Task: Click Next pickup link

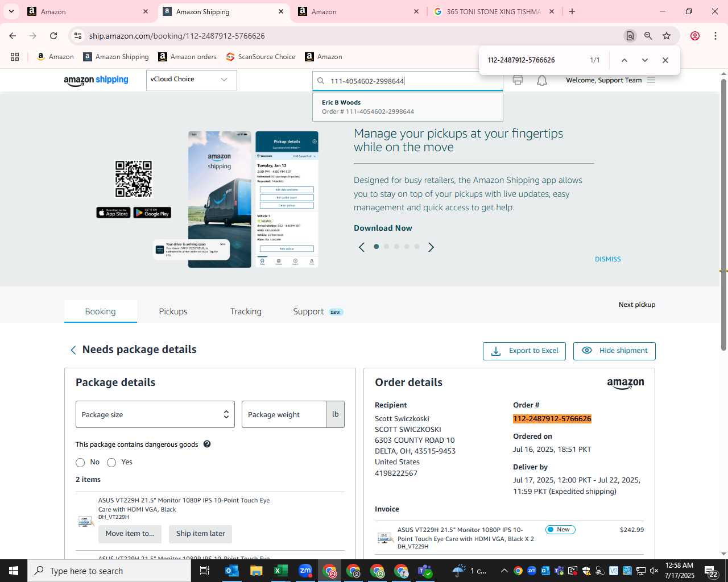Action: pos(637,305)
